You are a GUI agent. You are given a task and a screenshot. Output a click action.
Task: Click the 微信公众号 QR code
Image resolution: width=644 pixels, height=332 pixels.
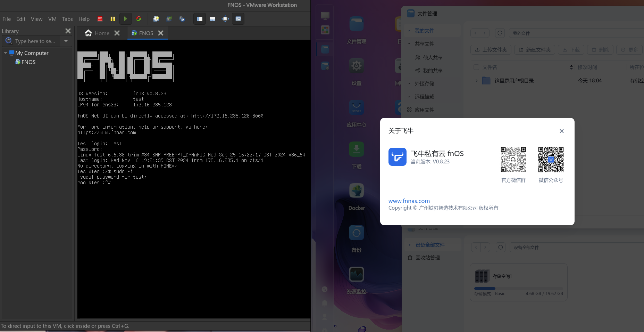[551, 160]
